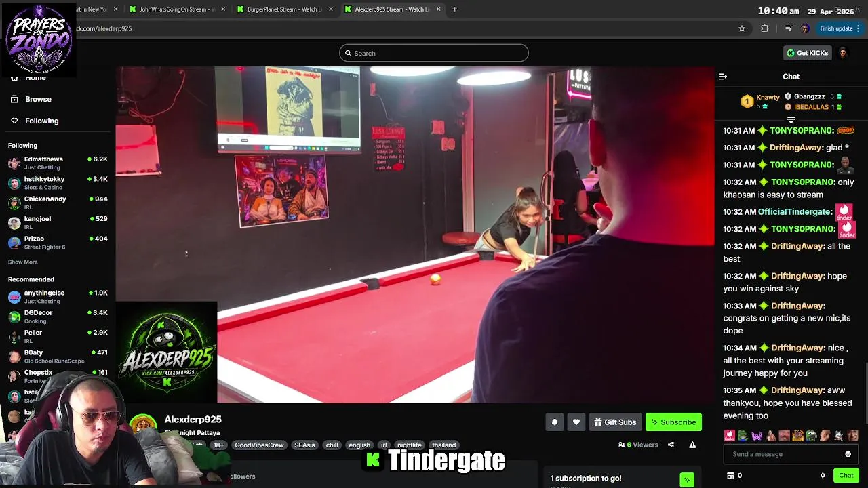
Task: Open the Prizao Street Fighter 6 channel
Action: tap(57, 243)
